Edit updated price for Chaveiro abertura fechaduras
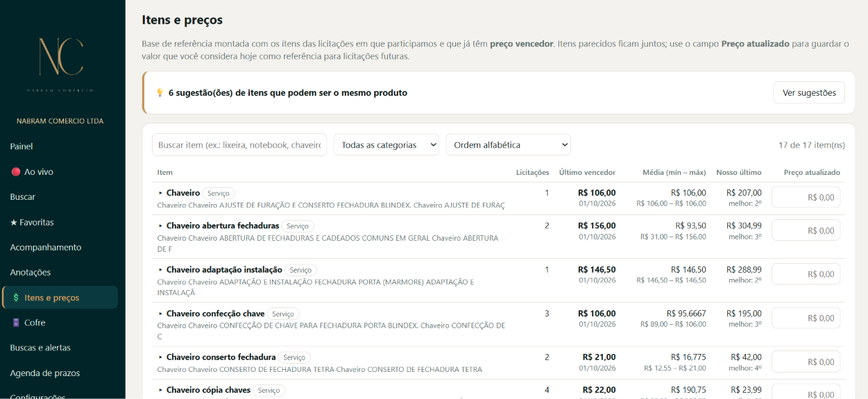The width and height of the screenshot is (868, 399). (x=806, y=230)
